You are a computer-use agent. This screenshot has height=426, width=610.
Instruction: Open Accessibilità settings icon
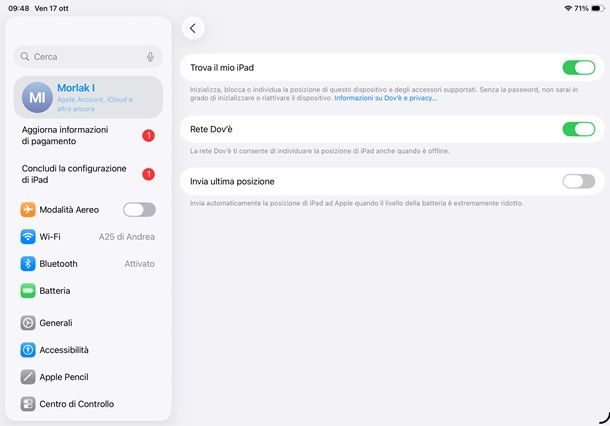pyautogui.click(x=28, y=350)
